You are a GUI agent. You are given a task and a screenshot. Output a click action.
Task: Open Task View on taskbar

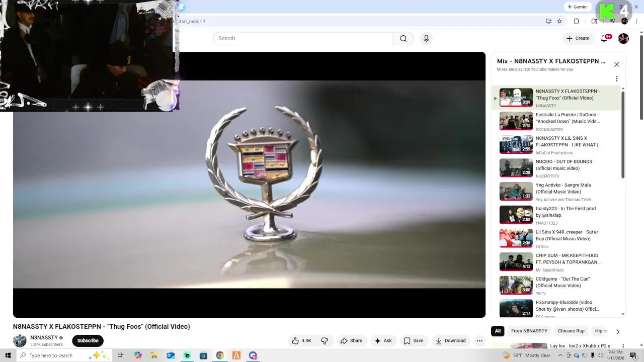[121, 355]
